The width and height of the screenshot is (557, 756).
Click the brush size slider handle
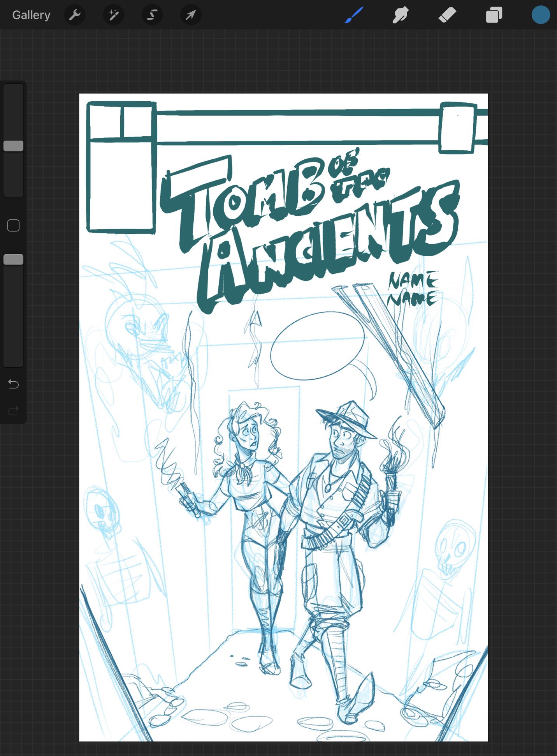pos(14,146)
